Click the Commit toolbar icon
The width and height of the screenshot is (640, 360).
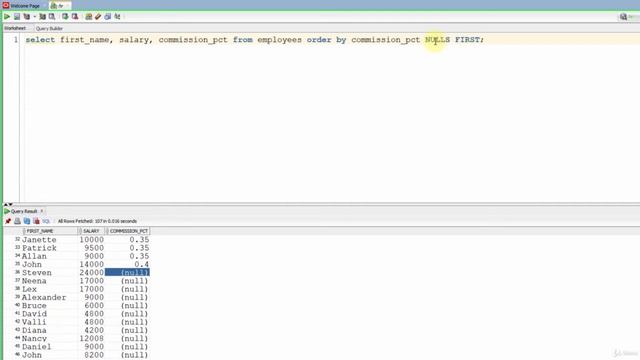(65, 17)
